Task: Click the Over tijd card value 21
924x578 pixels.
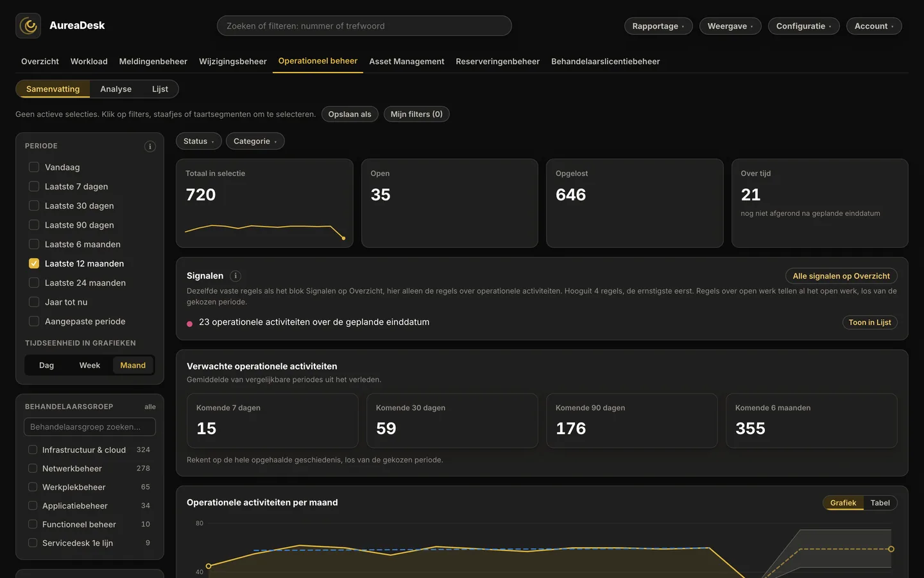Action: (751, 195)
